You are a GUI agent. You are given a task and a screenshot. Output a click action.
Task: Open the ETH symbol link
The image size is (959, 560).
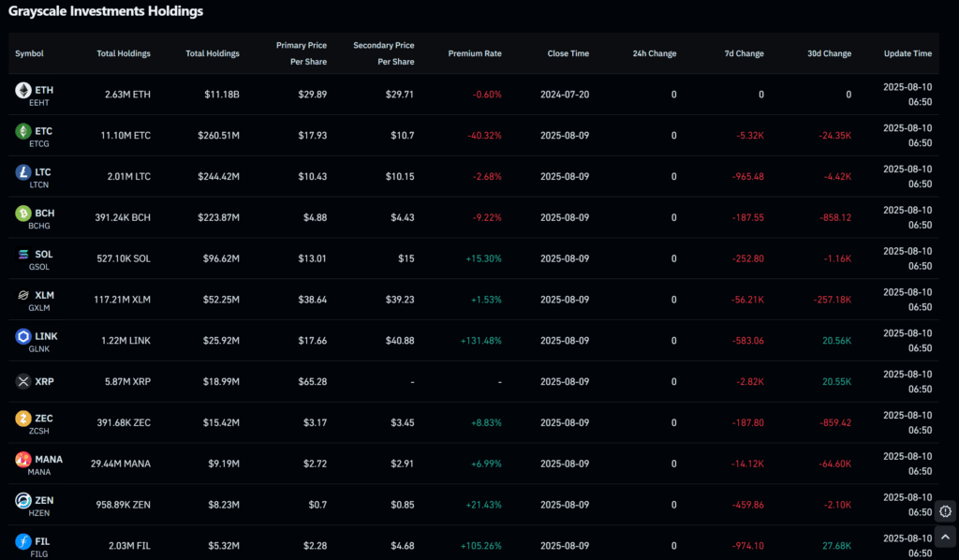click(x=44, y=90)
